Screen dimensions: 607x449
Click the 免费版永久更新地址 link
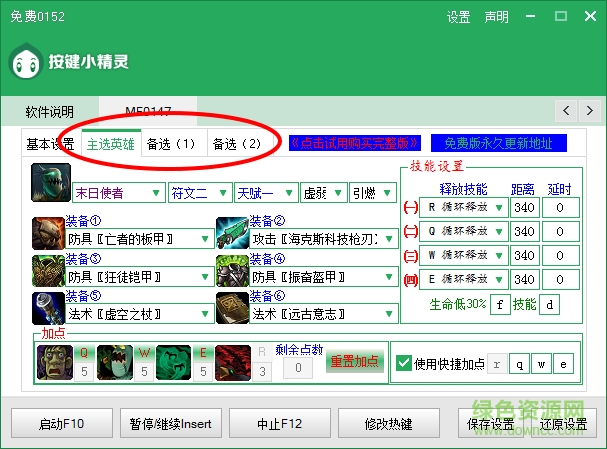(x=498, y=143)
